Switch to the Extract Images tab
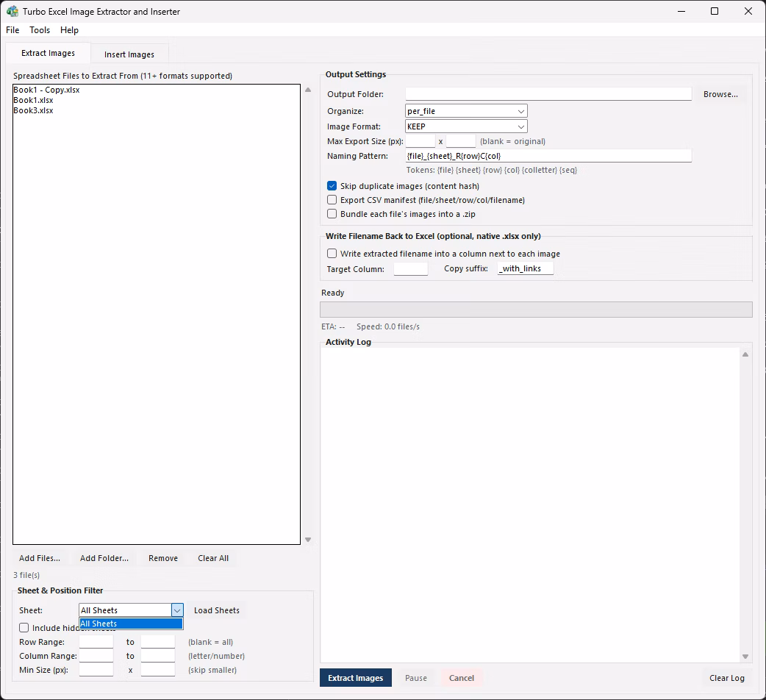 coord(48,53)
